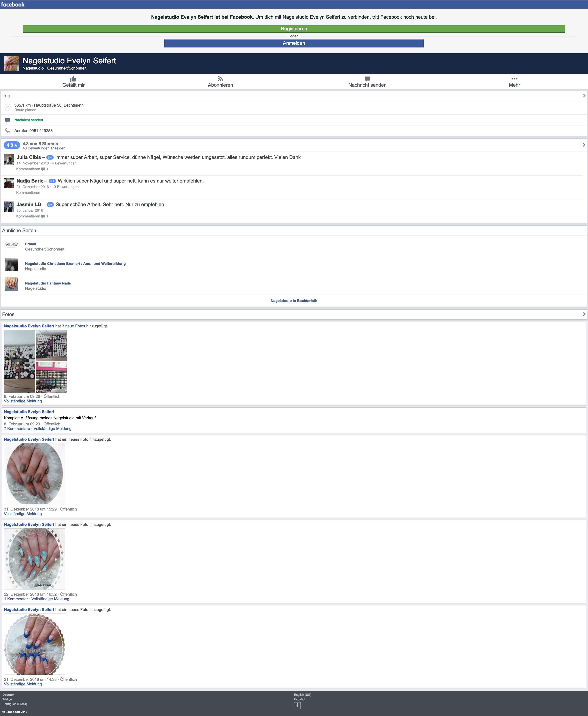Open the Mehr three-dots menu

tap(514, 79)
